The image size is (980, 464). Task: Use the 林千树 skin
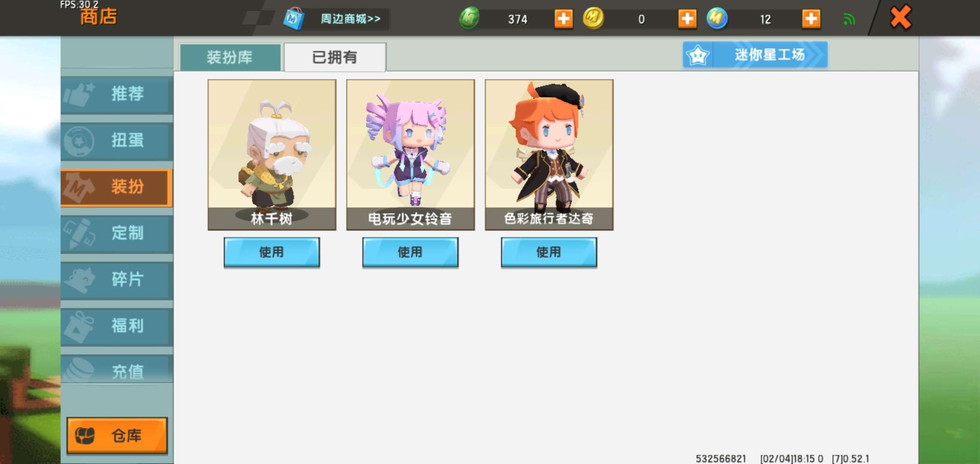click(x=272, y=252)
